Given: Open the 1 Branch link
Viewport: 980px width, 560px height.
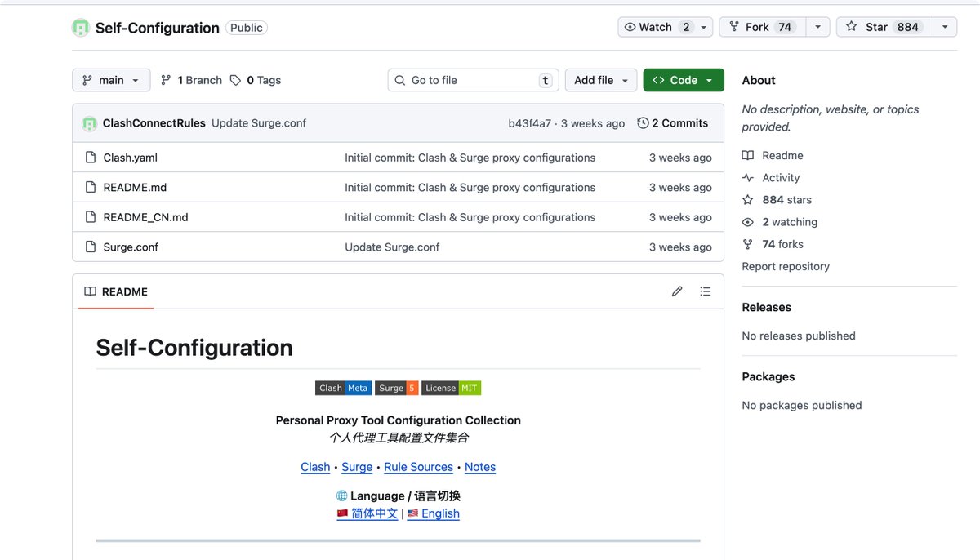Looking at the screenshot, I should (191, 80).
